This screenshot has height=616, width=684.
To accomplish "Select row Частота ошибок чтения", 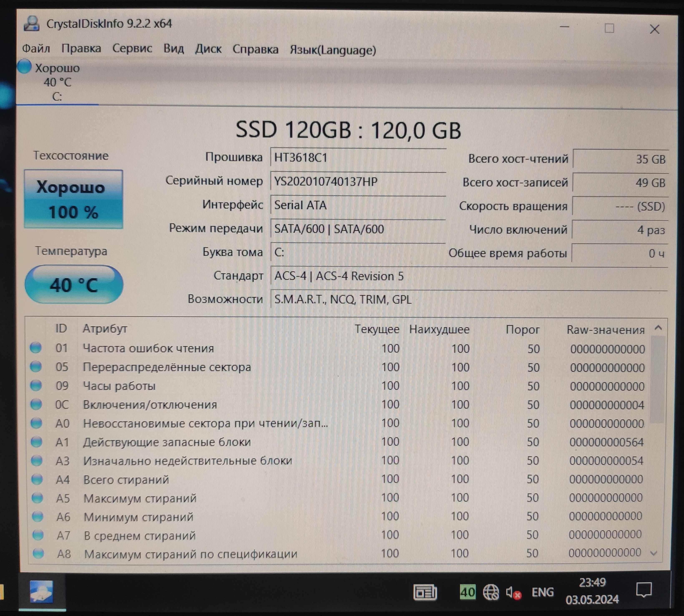I will (339, 348).
